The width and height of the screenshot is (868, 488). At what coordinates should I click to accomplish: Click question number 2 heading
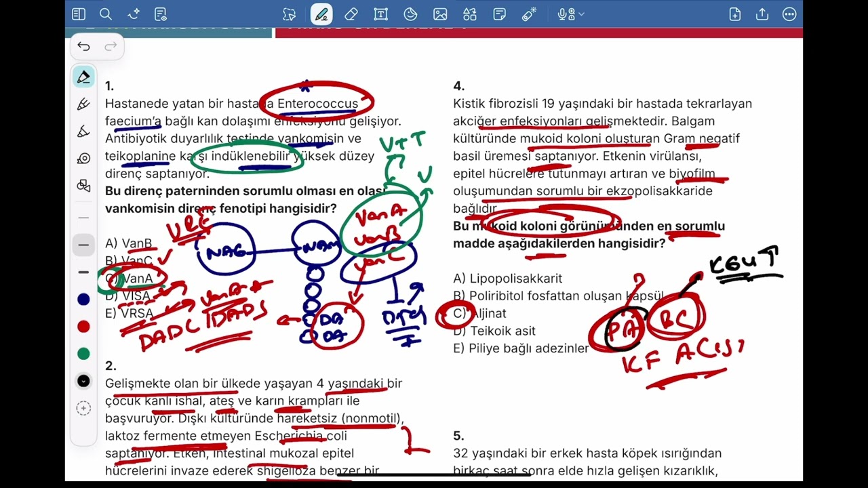pos(111,366)
